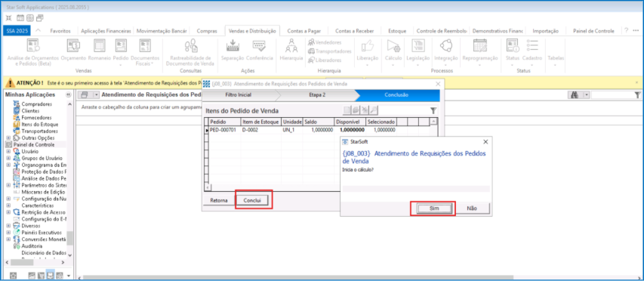Select Clientes in the applications tree
Image resolution: width=644 pixels, height=281 pixels.
pos(30,111)
